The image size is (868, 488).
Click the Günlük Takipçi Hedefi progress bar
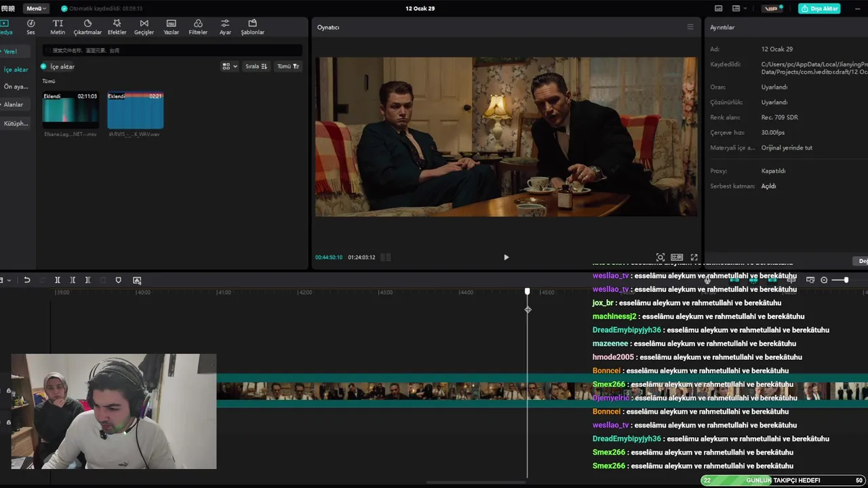[x=783, y=481]
